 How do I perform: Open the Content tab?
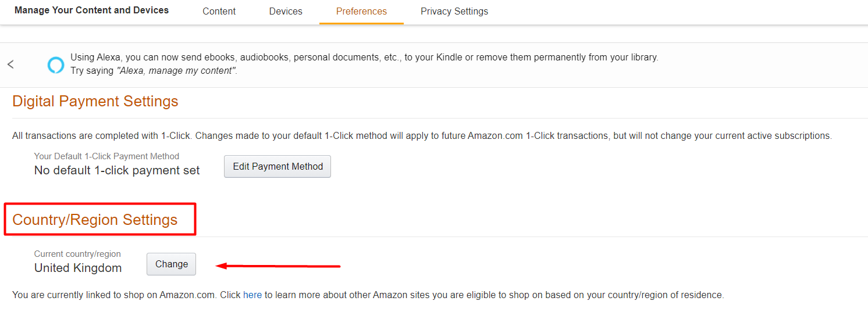(x=219, y=11)
